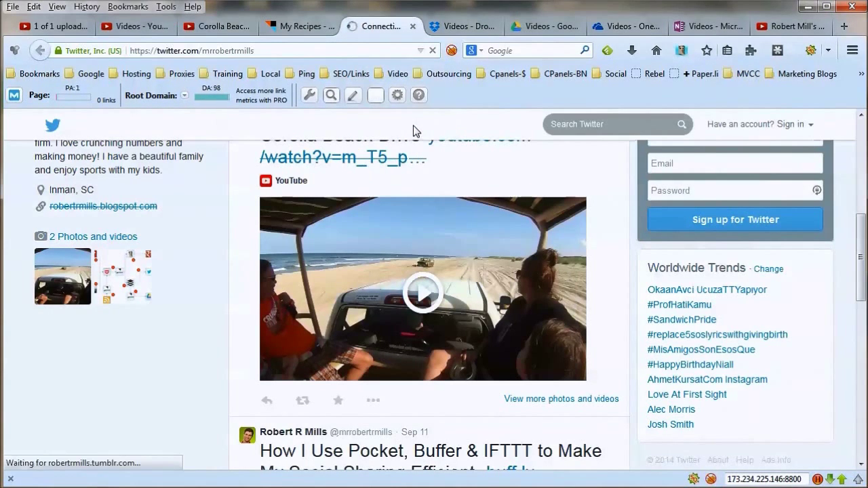Switch to the 'My Recipes' tab
Screen dimensions: 868x488
300,26
